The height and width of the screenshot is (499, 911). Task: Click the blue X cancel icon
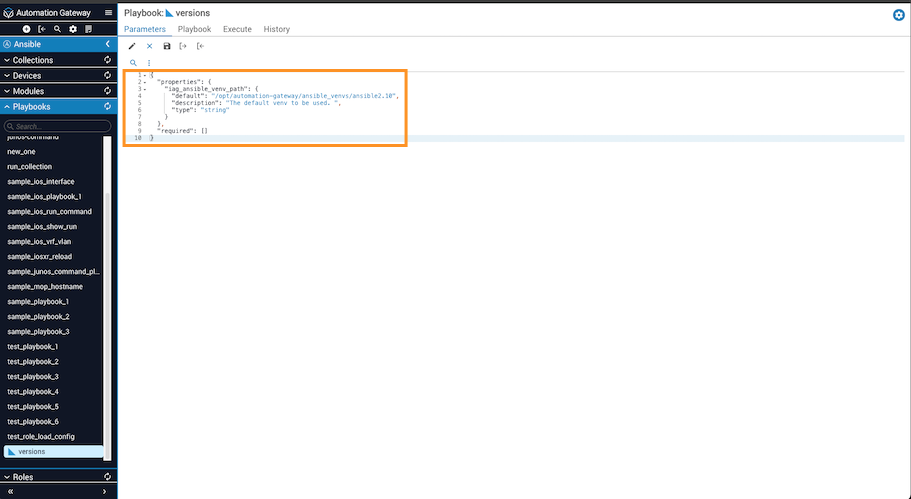150,46
